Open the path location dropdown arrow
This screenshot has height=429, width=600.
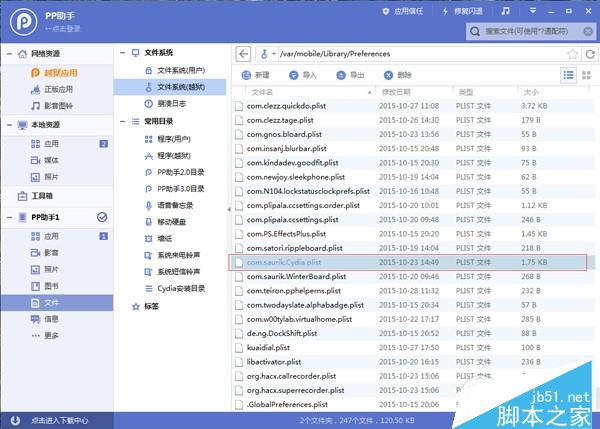[274, 54]
